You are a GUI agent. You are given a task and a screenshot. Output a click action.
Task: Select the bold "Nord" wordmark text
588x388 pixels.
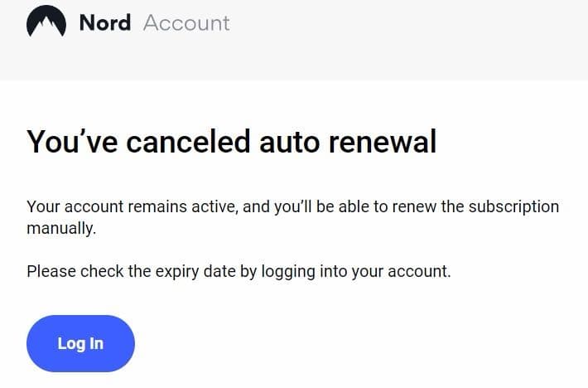coord(105,23)
